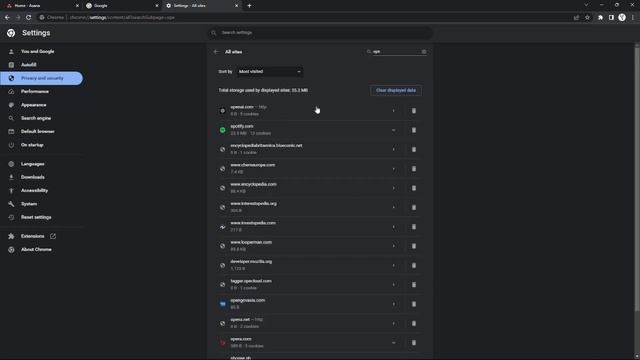The height and width of the screenshot is (360, 640).
Task: Expand the spotify.com site group
Action: [x=393, y=130]
